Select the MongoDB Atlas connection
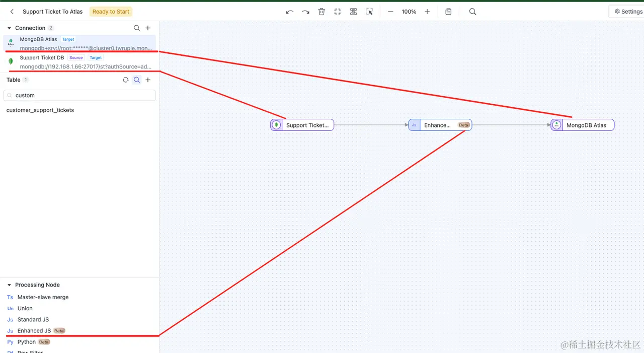Screen dimensions: 644x353 (x=80, y=43)
